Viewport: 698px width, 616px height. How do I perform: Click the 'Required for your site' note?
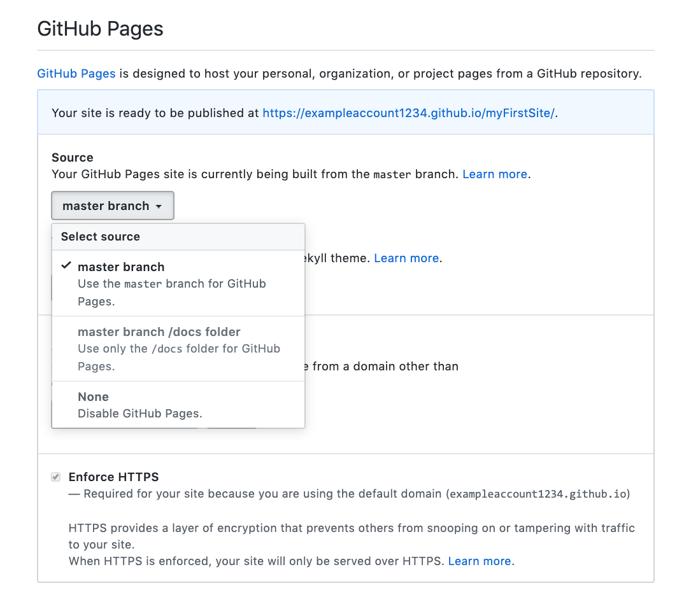[x=349, y=494]
